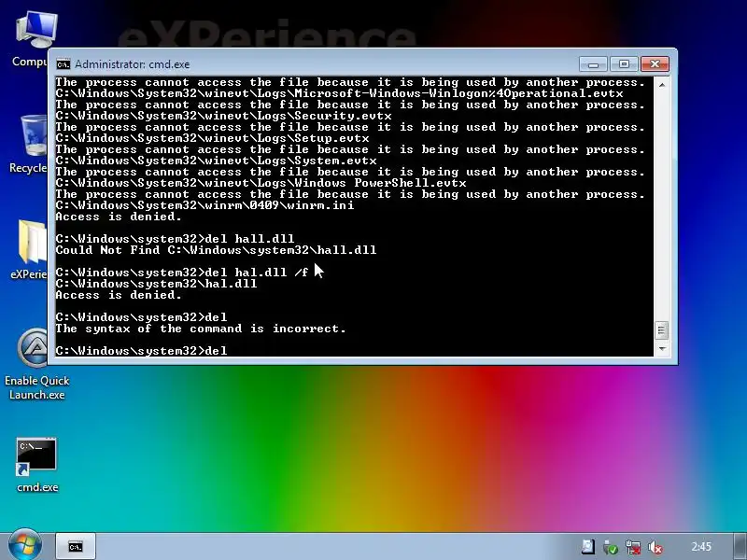The height and width of the screenshot is (560, 747).
Task: Select the eXPerience folder on desktop
Action: click(30, 248)
